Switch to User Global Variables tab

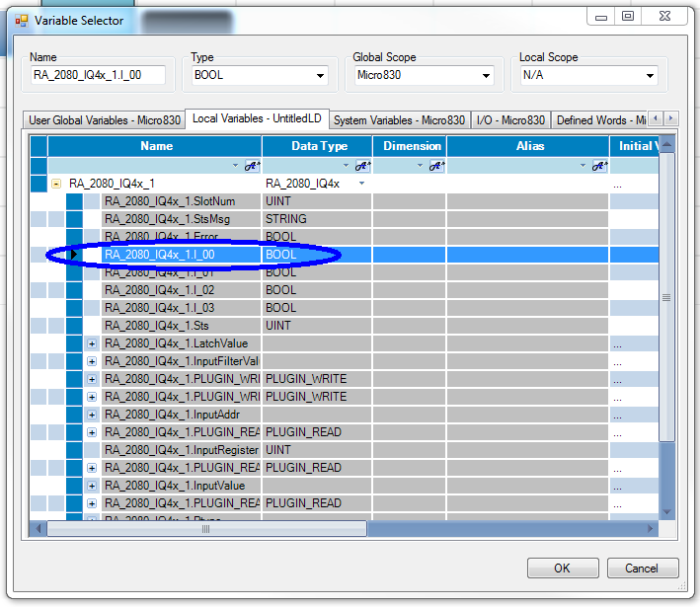tap(105, 120)
